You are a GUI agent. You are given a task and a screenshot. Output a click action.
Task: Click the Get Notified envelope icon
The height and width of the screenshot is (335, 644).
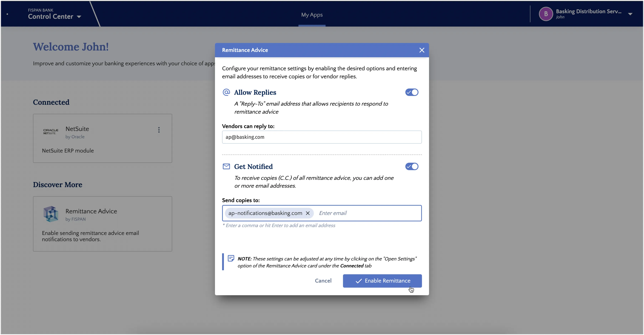click(226, 166)
